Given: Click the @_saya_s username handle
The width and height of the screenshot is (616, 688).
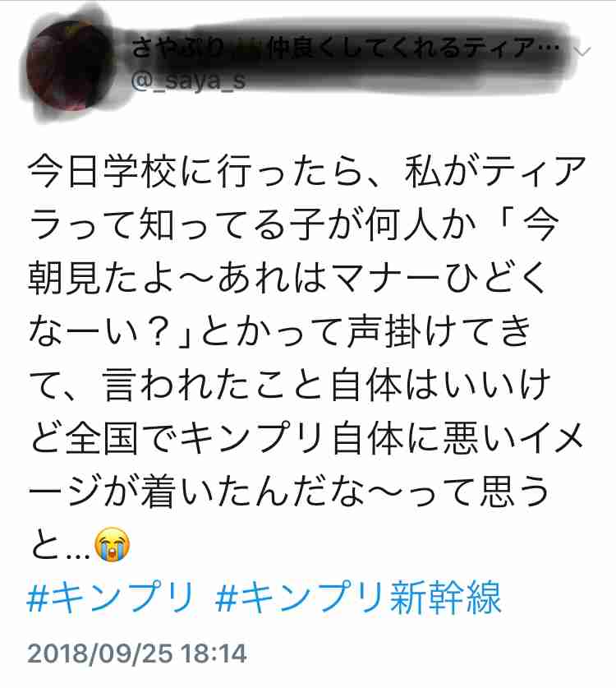Looking at the screenshot, I should tap(189, 81).
